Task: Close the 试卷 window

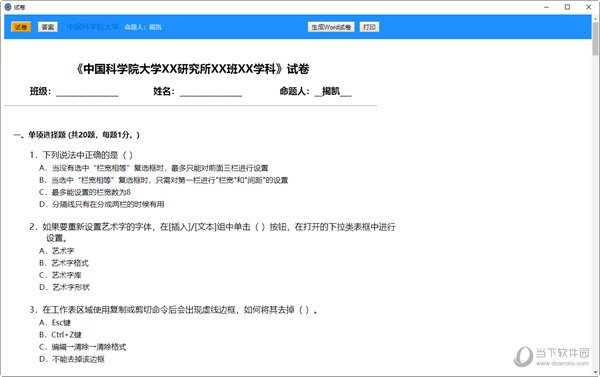Action: tap(589, 7)
